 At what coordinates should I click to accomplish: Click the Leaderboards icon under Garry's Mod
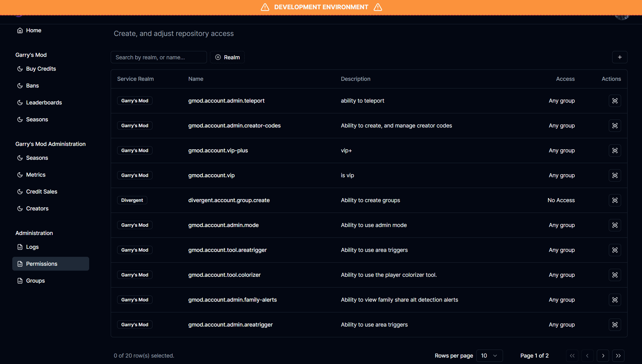(20, 102)
